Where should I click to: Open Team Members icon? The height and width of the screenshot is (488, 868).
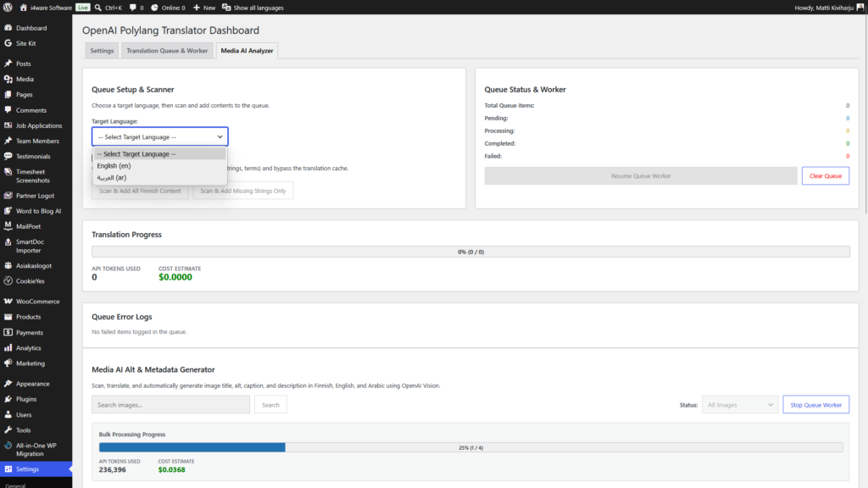pyautogui.click(x=8, y=141)
